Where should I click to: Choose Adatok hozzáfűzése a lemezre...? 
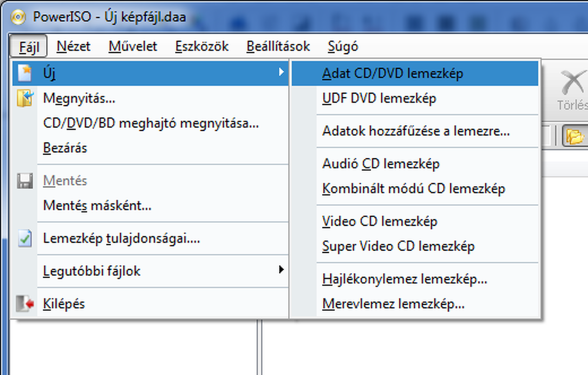coord(415,131)
